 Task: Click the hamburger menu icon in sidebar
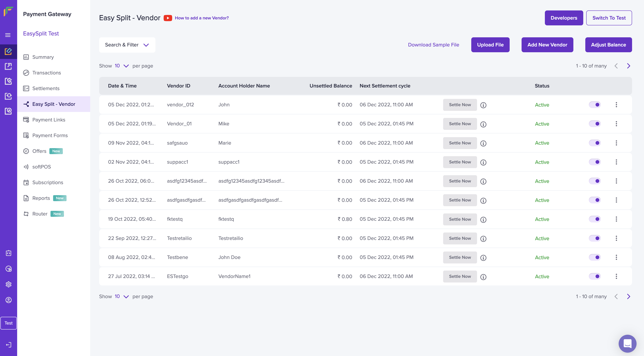[x=8, y=35]
